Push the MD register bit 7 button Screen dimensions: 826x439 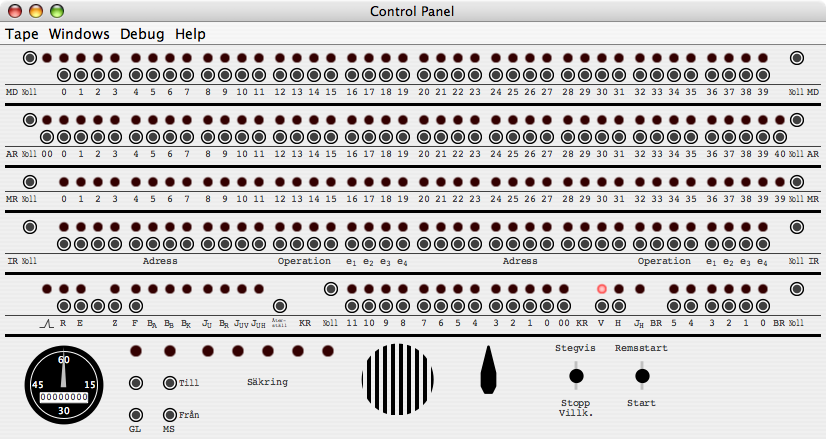point(187,75)
